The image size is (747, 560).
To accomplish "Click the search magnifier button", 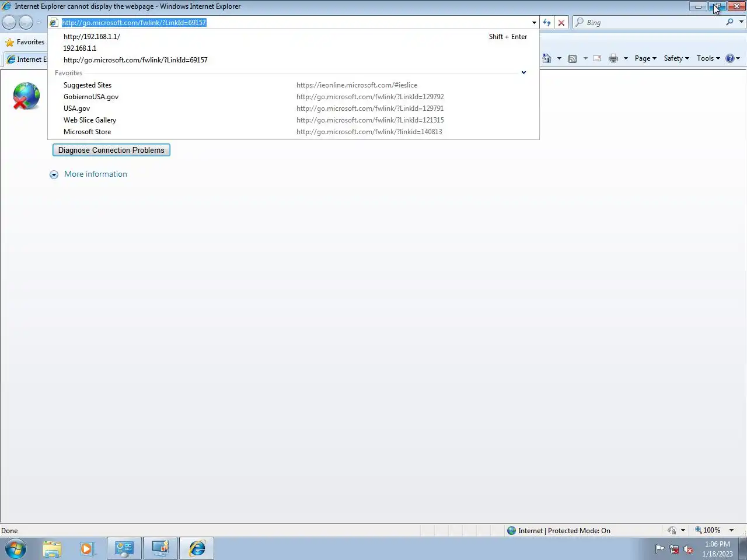I will coord(729,22).
